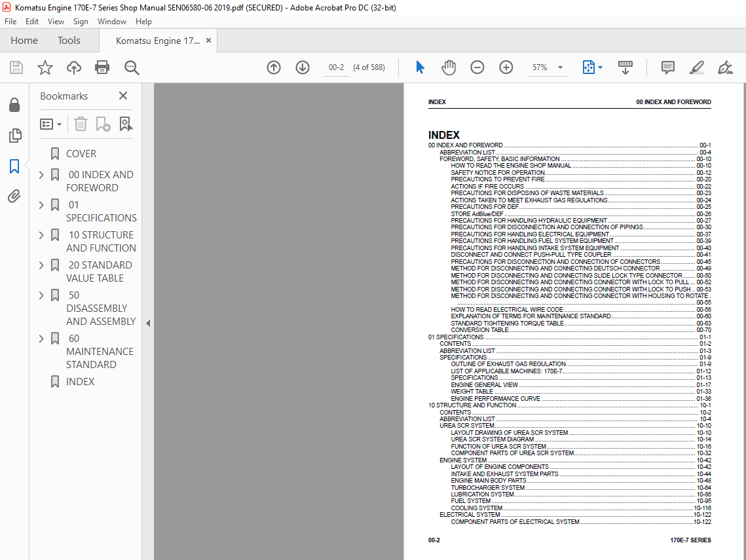Image resolution: width=746 pixels, height=560 pixels.
Task: Open bookmarks options dropdown menu
Action: [50, 124]
